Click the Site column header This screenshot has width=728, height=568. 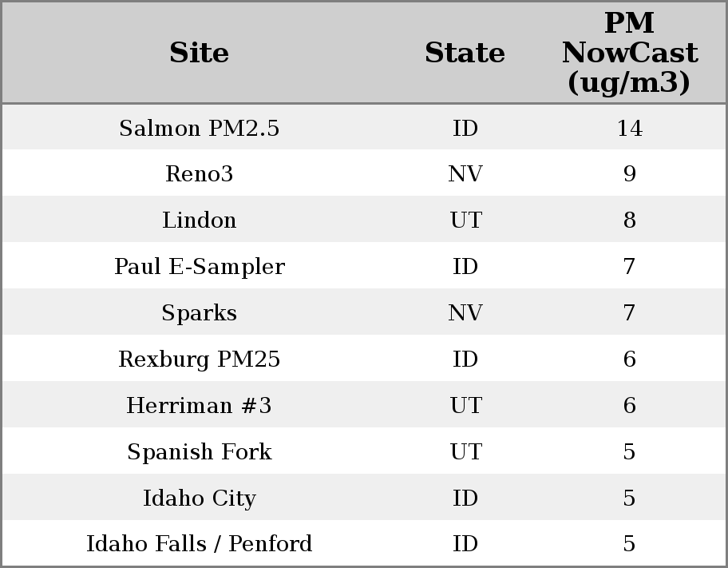[x=200, y=54]
